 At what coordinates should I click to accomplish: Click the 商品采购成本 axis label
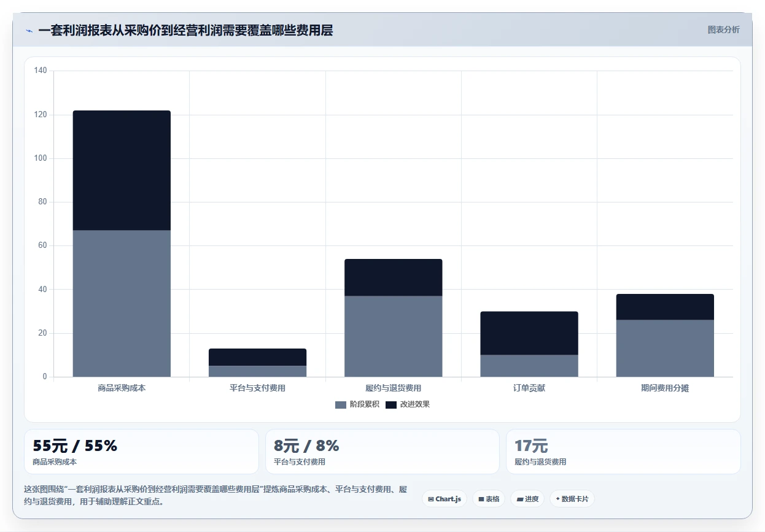[122, 388]
